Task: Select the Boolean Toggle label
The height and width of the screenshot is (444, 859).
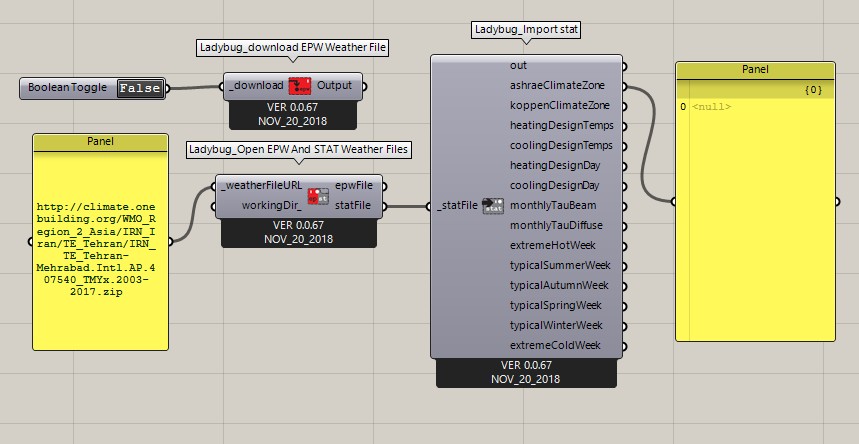Action: pyautogui.click(x=67, y=88)
